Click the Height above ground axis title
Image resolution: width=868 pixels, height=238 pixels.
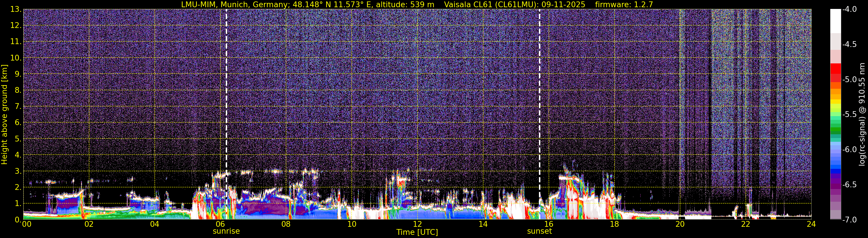click(4, 115)
